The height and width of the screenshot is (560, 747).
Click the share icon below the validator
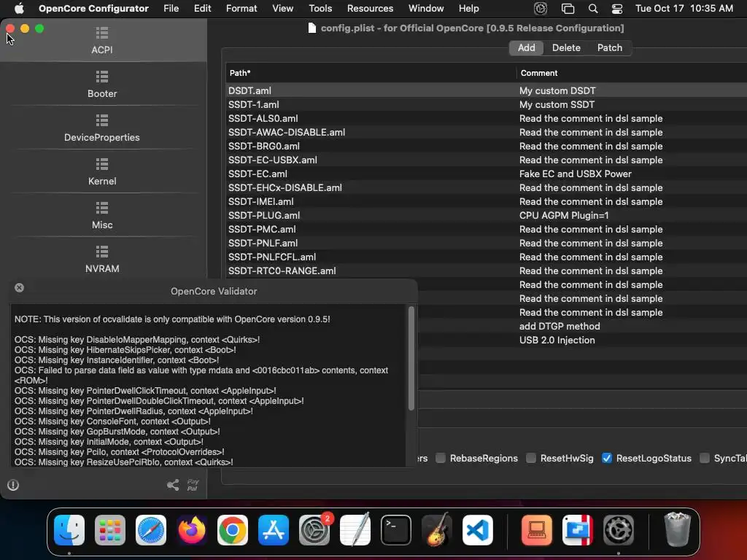point(173,485)
